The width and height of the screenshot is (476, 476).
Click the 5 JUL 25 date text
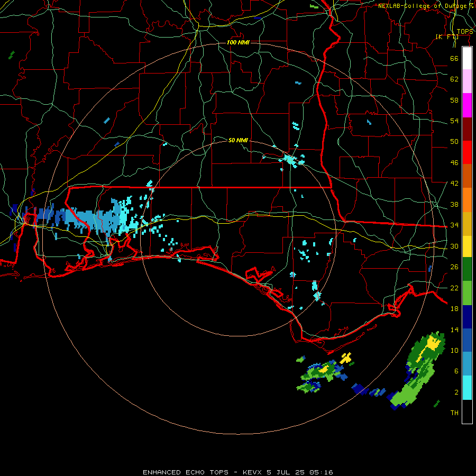pos(286,472)
